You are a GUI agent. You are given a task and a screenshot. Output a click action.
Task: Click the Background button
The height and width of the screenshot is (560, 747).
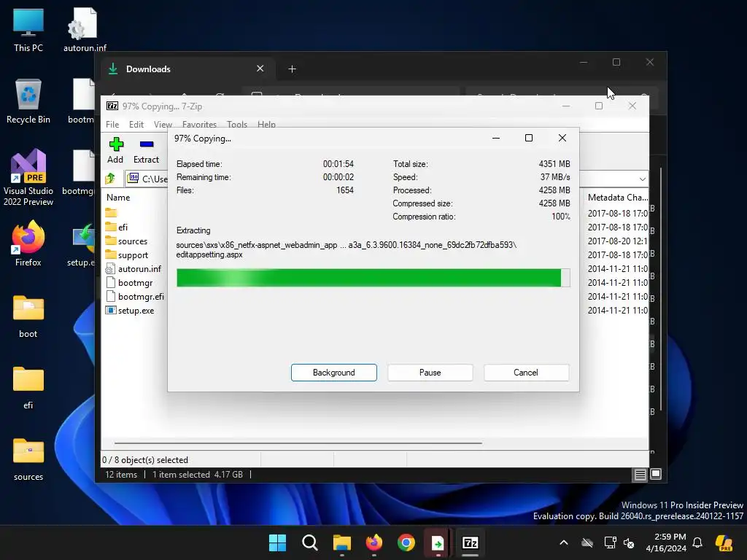point(334,373)
